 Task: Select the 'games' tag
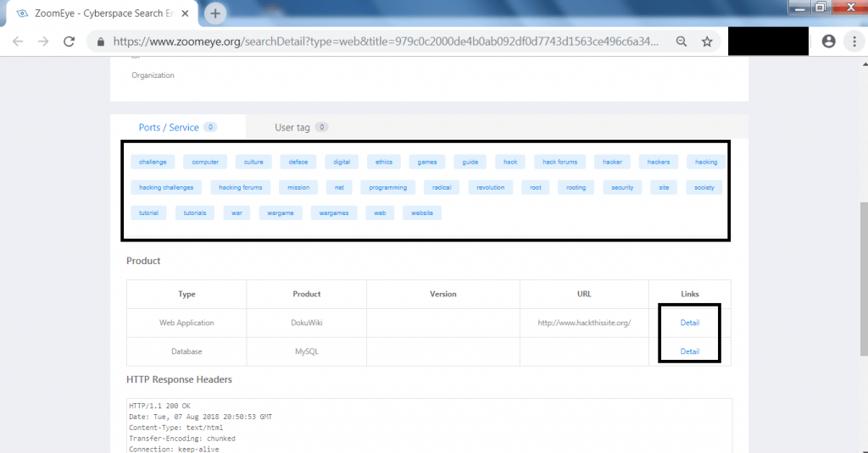(427, 162)
